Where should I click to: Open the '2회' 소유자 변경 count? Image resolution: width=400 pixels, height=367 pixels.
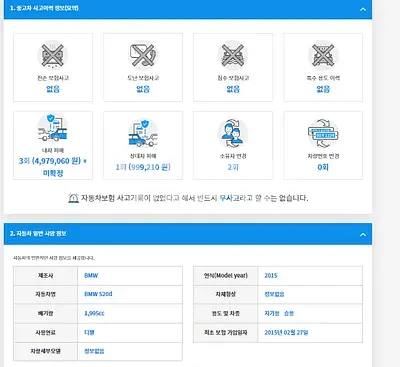(x=233, y=167)
